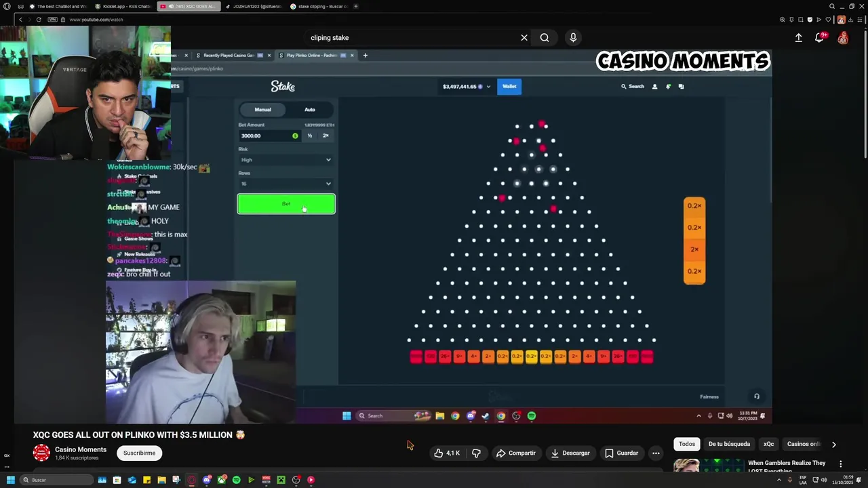
Task: Click the support headset icon in Stake
Action: (757, 396)
